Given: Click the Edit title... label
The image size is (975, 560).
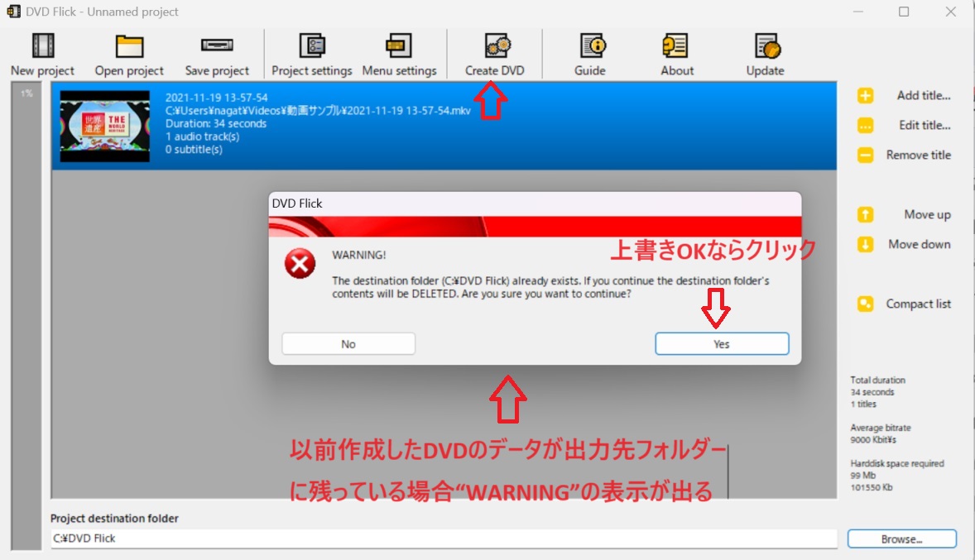Looking at the screenshot, I should coord(925,126).
